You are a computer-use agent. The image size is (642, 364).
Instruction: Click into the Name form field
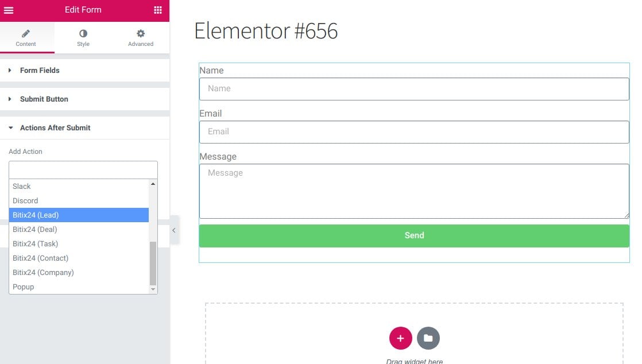pos(414,89)
